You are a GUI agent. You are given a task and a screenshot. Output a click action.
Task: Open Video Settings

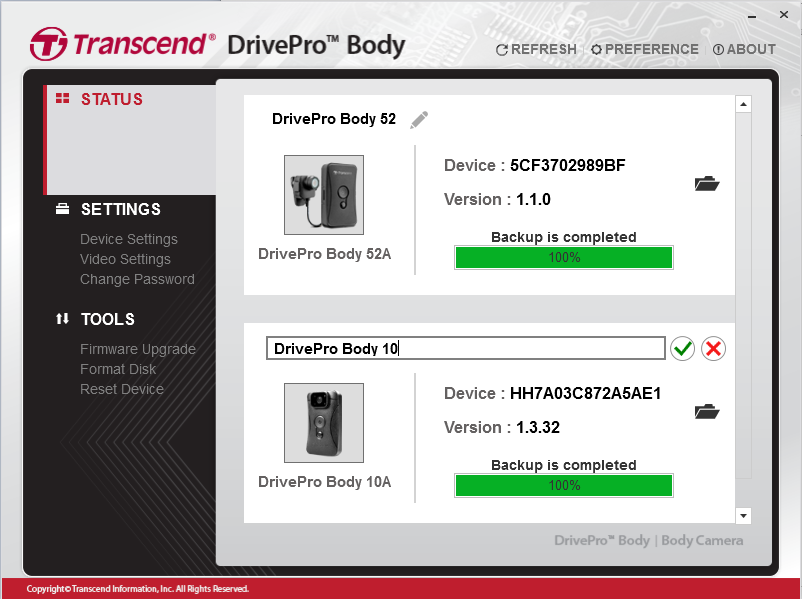pyautogui.click(x=125, y=259)
